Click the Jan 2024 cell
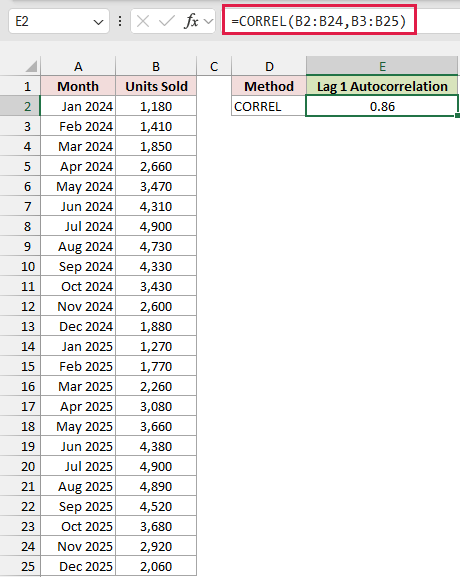 point(78,106)
